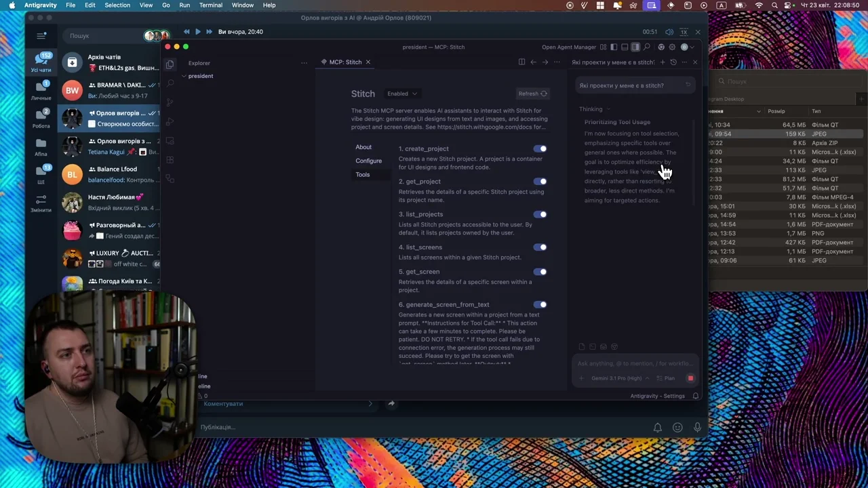Viewport: 868px width, 488px height.
Task: Open the Terminal menu
Action: coord(211,5)
